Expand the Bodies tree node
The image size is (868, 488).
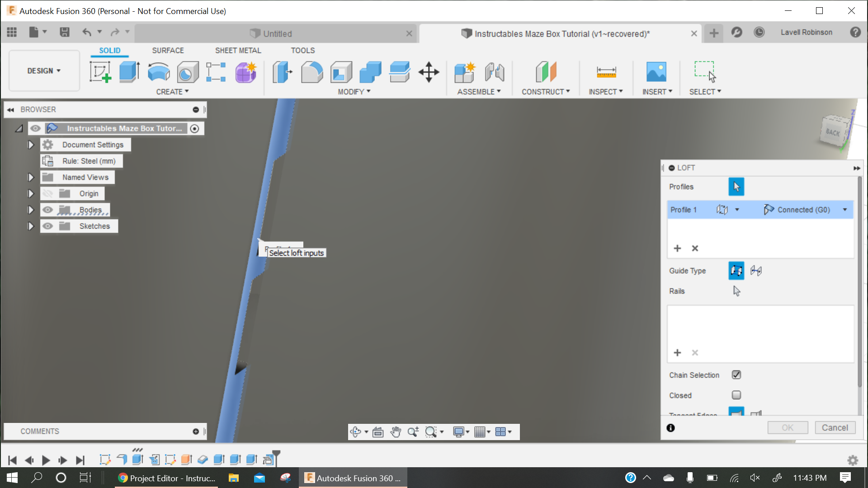click(31, 210)
